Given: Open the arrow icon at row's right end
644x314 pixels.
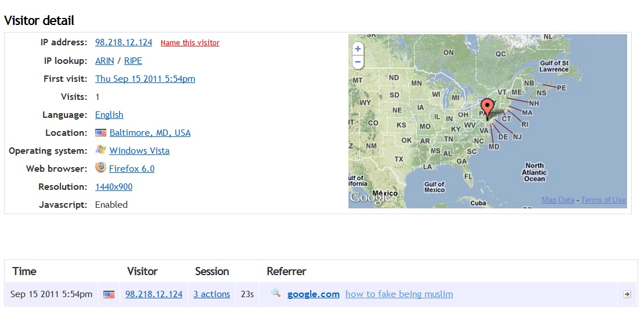Looking at the screenshot, I should pyautogui.click(x=627, y=294).
